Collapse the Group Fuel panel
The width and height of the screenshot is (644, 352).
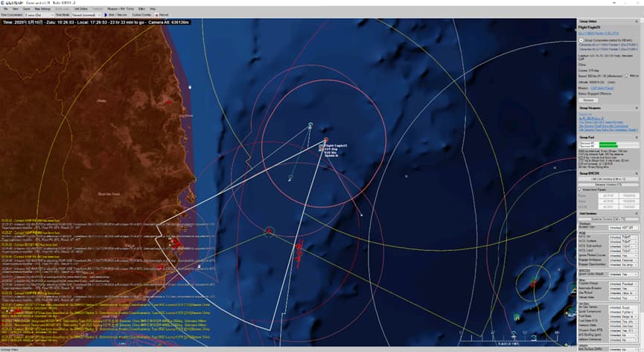[x=637, y=137]
